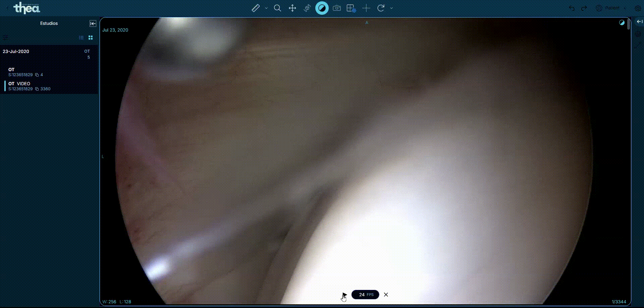Collapse the Estudios side panel

point(93,23)
